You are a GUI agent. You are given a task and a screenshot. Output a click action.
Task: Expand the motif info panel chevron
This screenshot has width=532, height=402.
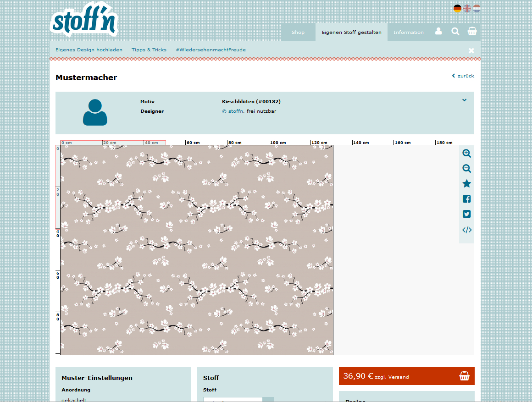(x=464, y=100)
